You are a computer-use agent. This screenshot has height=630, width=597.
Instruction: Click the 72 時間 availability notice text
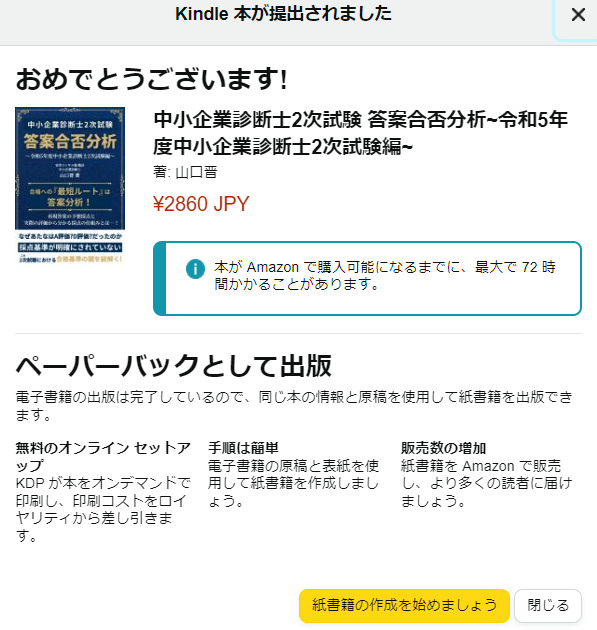(385, 276)
